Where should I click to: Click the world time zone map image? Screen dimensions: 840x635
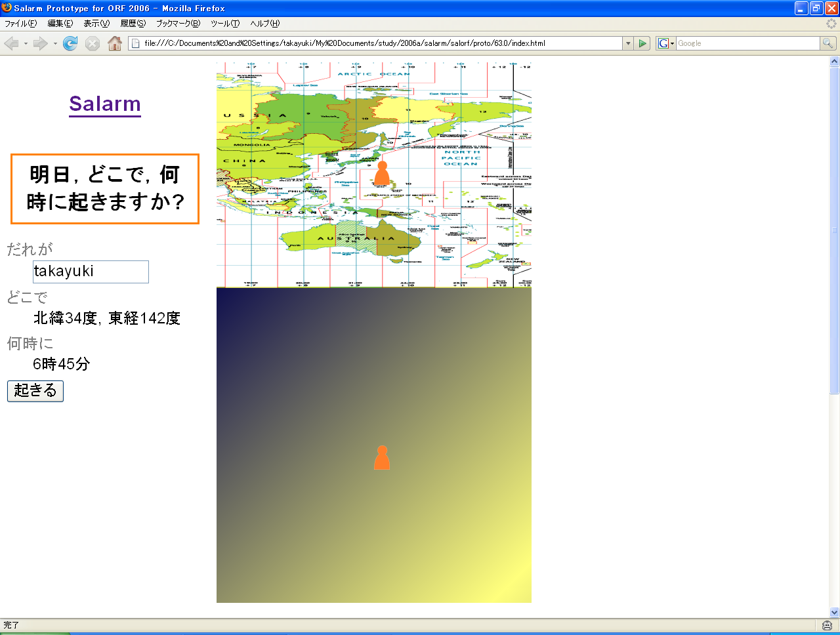point(374,175)
